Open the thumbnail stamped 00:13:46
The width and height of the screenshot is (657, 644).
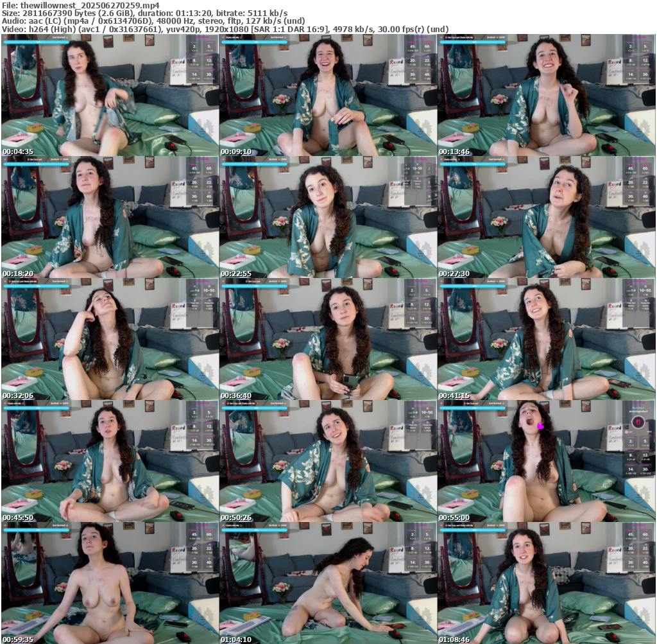coord(547,95)
